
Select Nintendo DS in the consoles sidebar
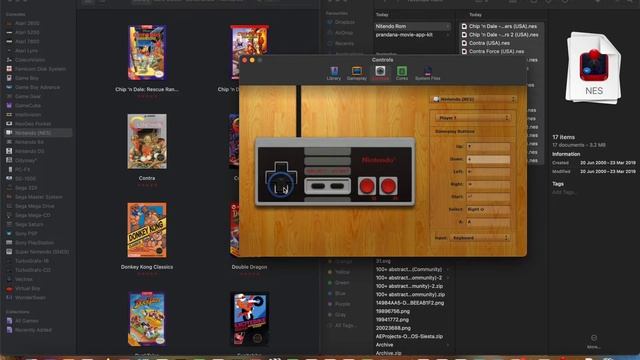click(29, 151)
